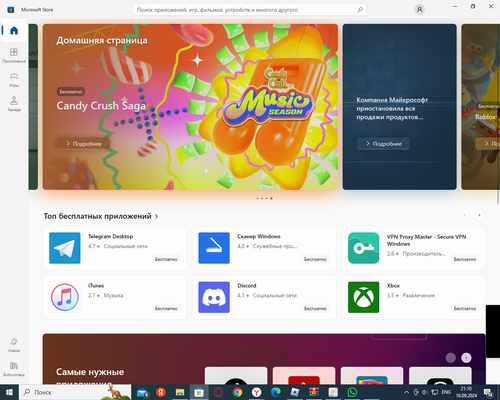Viewport: 500px width, 400px height.
Task: Click the search magnifier icon in the search box
Action: 360,10
